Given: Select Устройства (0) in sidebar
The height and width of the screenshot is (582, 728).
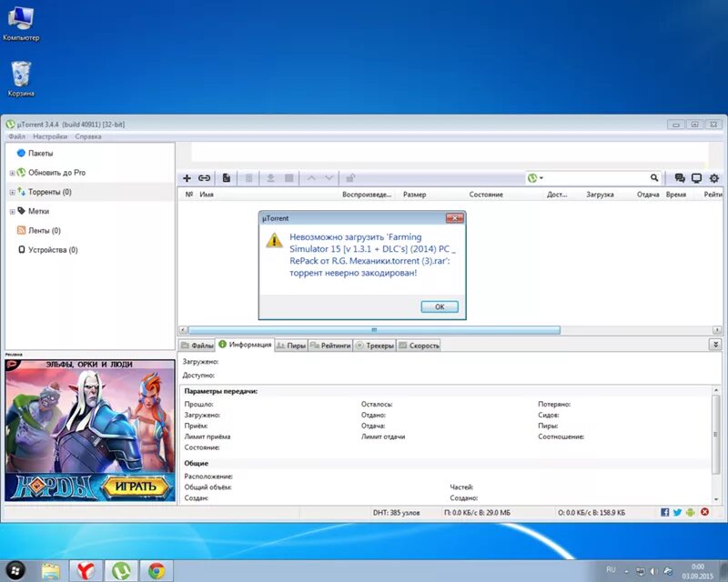Looking at the screenshot, I should (x=53, y=250).
